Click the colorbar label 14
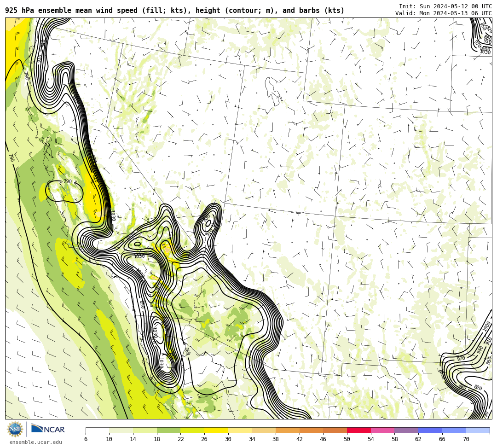 click(x=133, y=439)
